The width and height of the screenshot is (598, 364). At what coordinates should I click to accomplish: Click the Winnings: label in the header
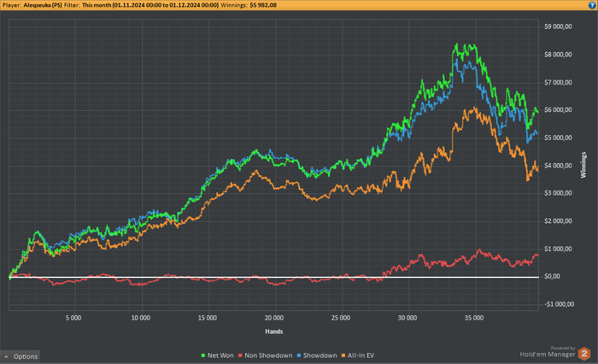pos(234,5)
